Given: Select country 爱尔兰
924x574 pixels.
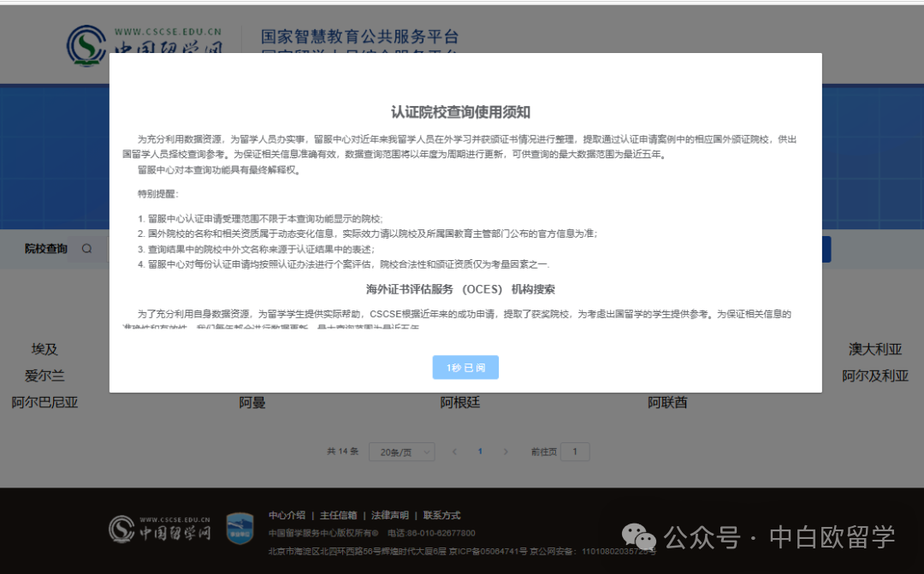Looking at the screenshot, I should coord(44,376).
